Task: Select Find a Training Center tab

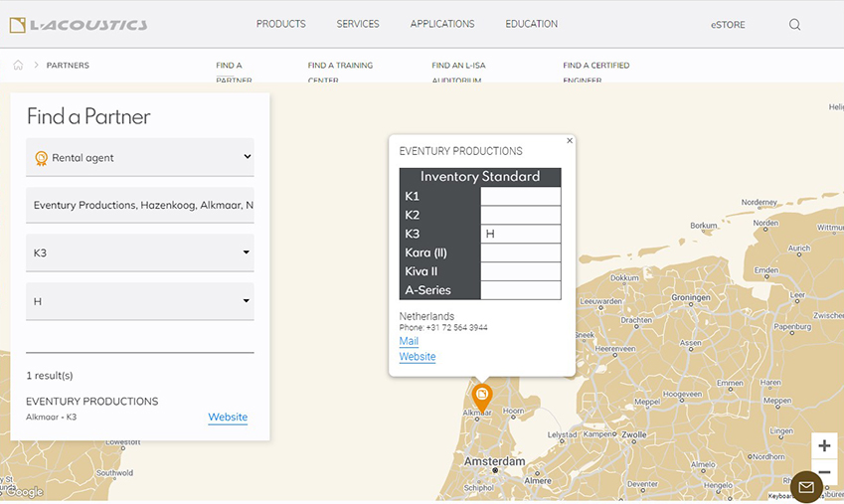Action: click(340, 72)
